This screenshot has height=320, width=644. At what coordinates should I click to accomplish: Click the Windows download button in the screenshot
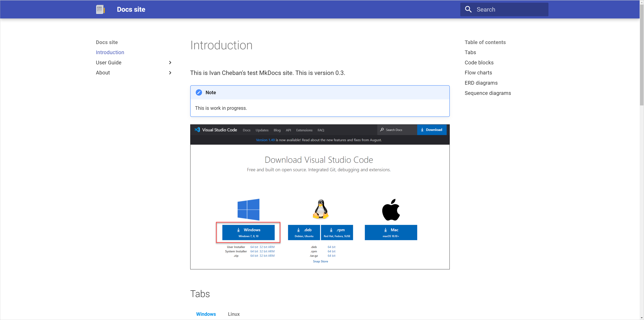point(248,232)
